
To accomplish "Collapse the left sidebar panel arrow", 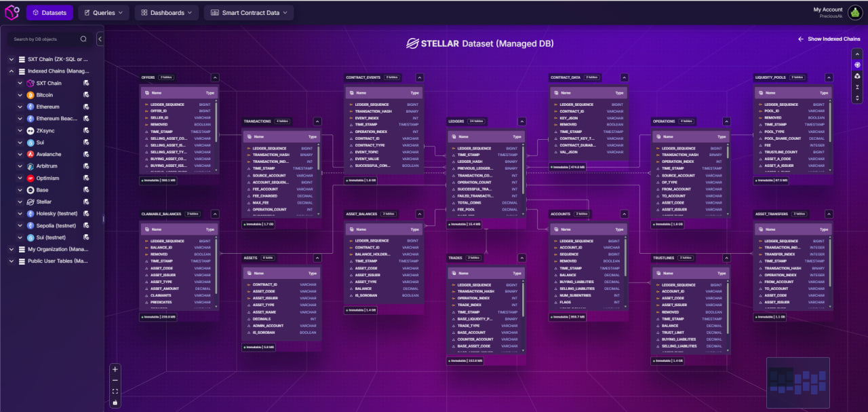I will [100, 39].
